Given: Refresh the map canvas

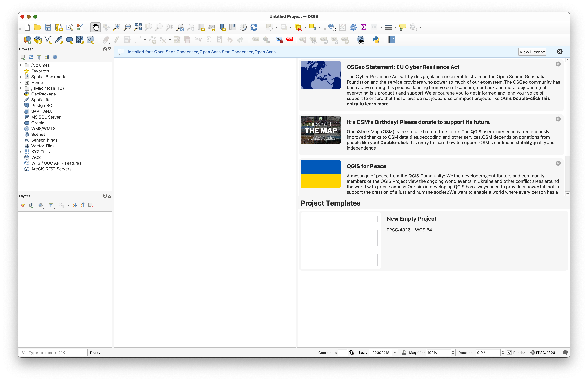Looking at the screenshot, I should click(254, 27).
